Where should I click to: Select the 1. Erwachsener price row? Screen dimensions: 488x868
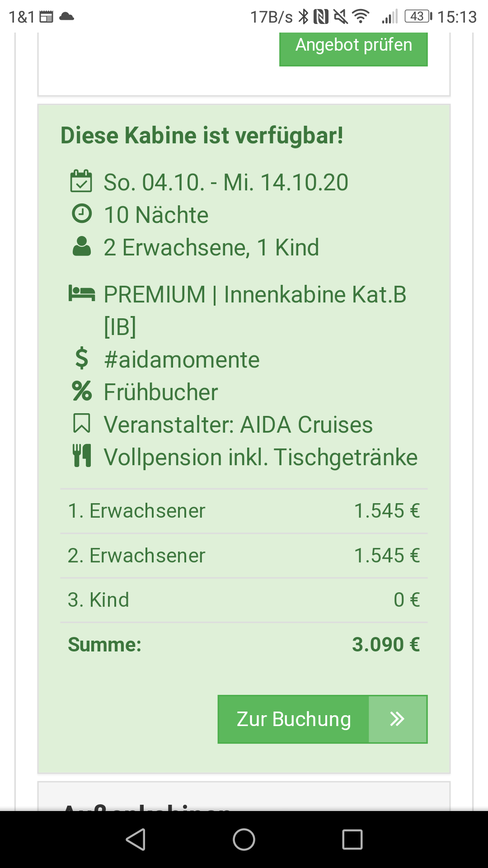click(244, 511)
